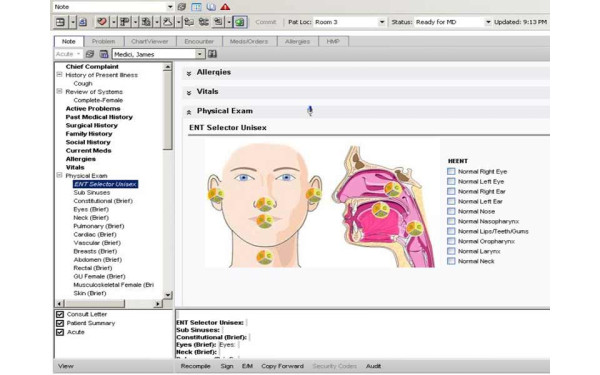Click outline tree horizontal scrollbar right arrow

(158, 303)
